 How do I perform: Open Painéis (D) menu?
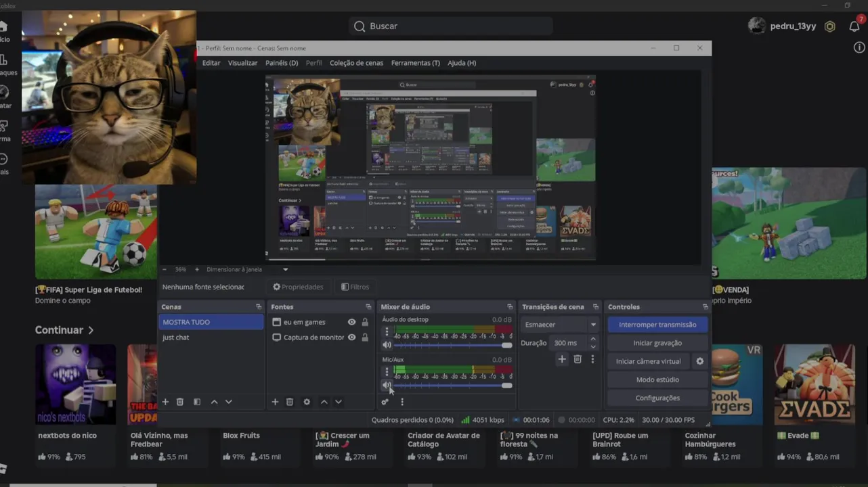coord(282,63)
